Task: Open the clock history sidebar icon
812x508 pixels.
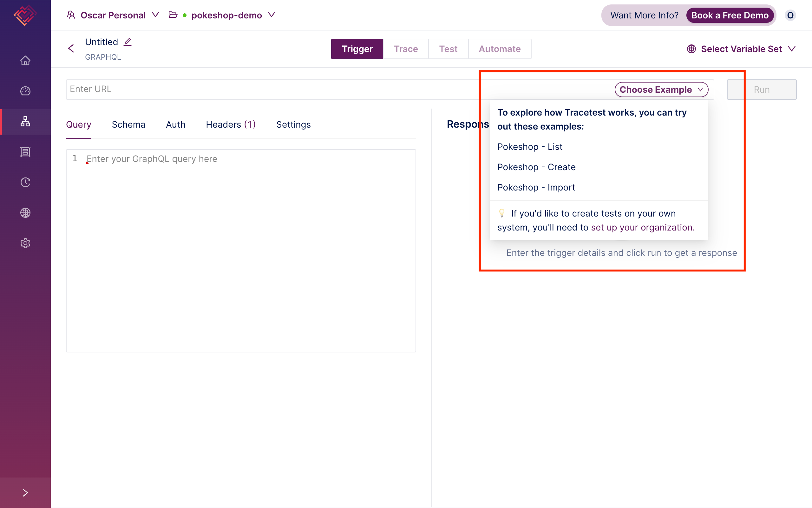Action: pos(25,182)
